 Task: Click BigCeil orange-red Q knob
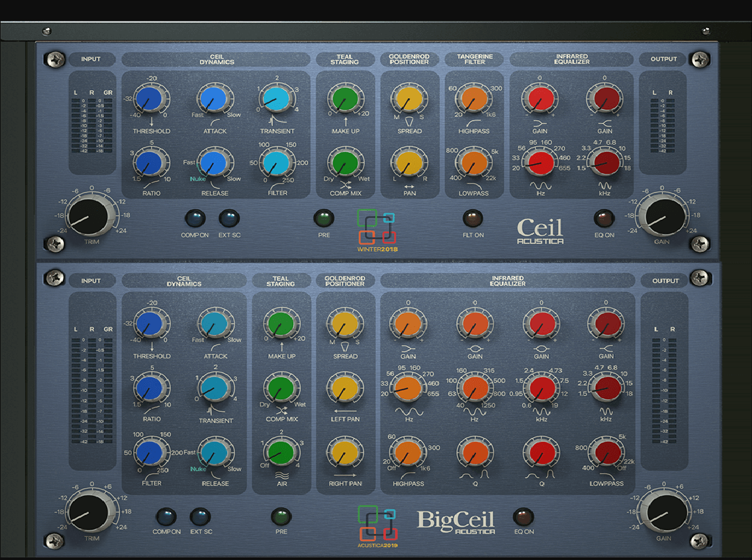pos(475,452)
